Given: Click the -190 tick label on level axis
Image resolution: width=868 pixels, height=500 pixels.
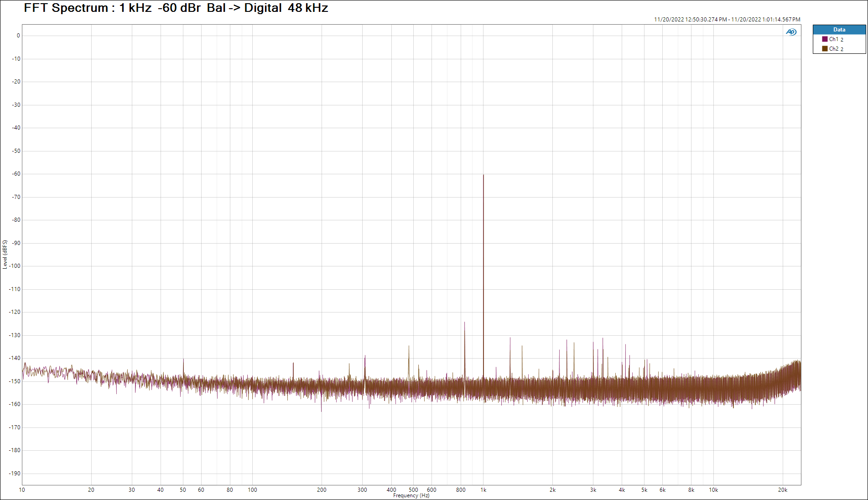Looking at the screenshot, I should [15, 474].
